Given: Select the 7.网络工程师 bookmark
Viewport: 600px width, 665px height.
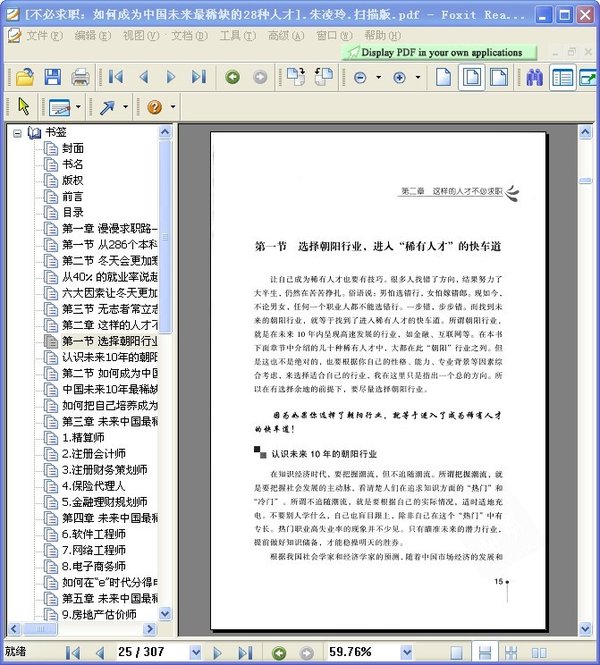Looking at the screenshot, I should tap(94, 550).
